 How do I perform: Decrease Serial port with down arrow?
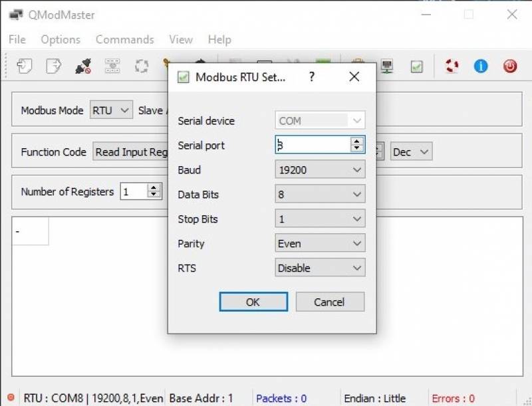[x=356, y=148]
